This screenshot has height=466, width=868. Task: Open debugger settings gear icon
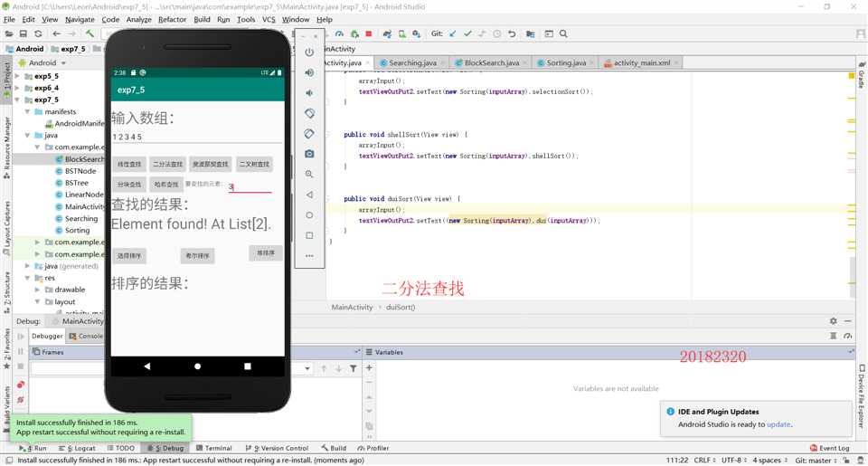[833, 321]
